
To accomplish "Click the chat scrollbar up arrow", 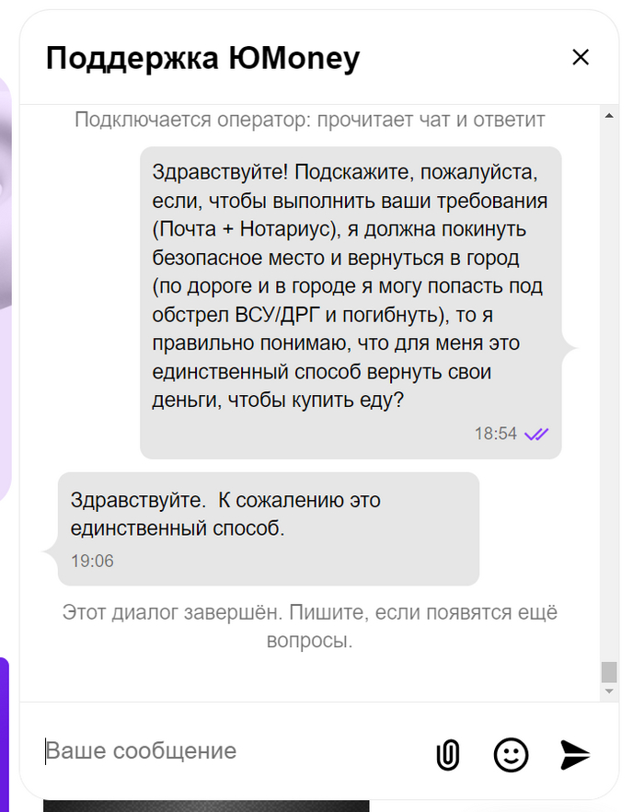I will click(x=608, y=115).
